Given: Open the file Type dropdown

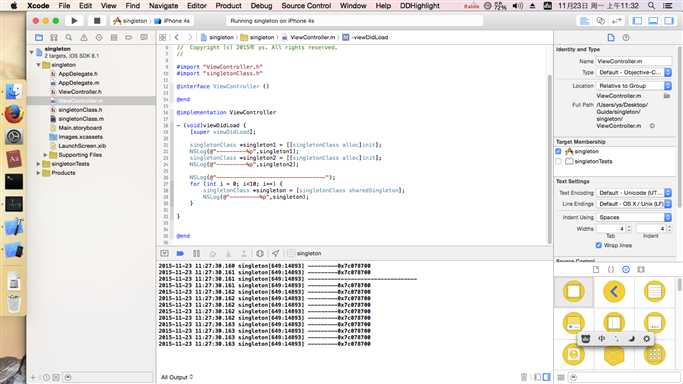Looking at the screenshot, I should [x=634, y=72].
